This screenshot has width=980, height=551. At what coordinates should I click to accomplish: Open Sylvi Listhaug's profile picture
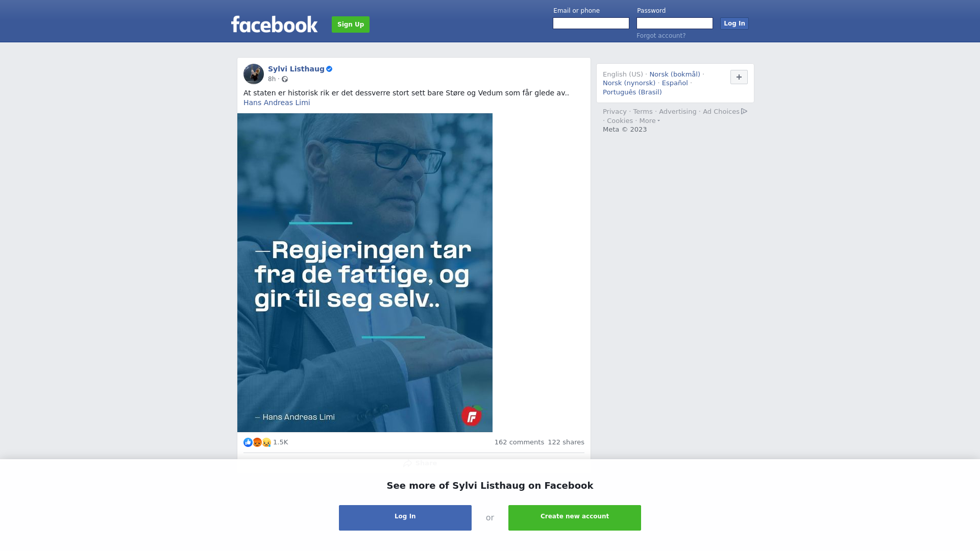[x=254, y=74]
